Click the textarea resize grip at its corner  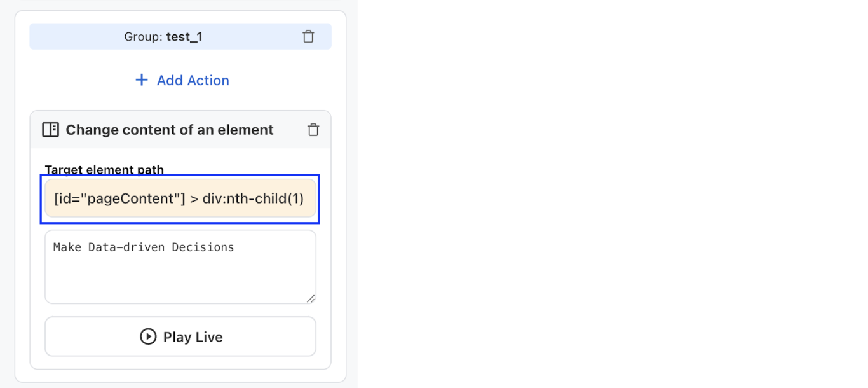pos(311,299)
